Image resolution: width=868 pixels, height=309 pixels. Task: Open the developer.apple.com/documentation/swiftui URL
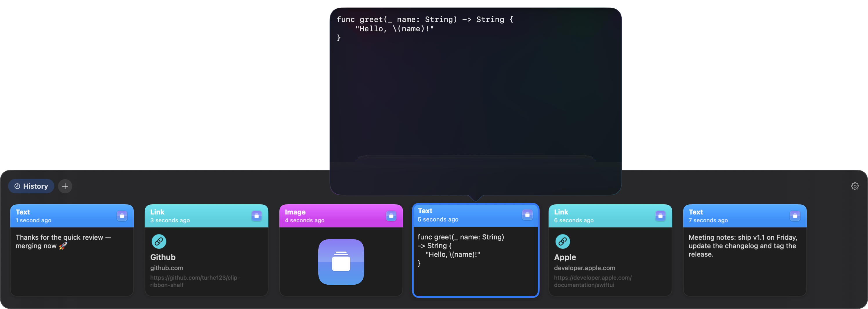(593, 281)
